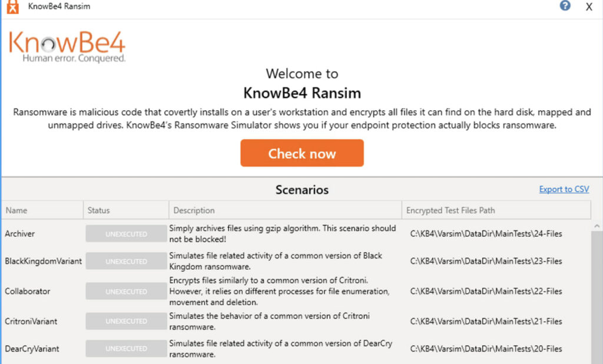Click the Encrypted Test Files Path header
This screenshot has height=364, width=603.
[496, 210]
